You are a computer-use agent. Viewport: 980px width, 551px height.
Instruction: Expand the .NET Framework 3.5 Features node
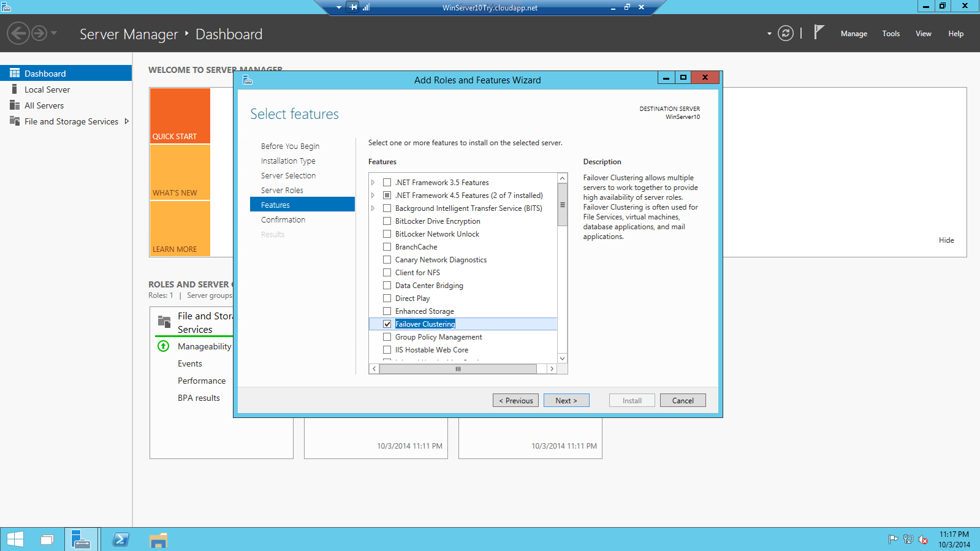[x=373, y=183]
